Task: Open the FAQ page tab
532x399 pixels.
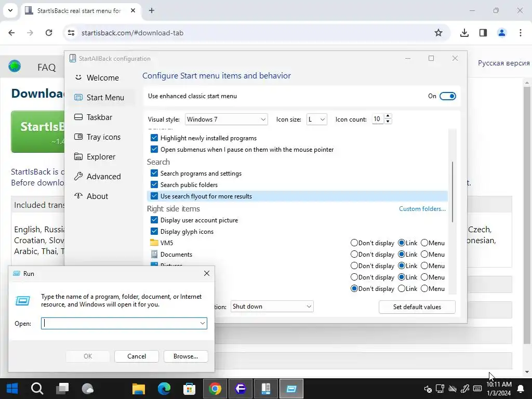Action: coord(46,67)
